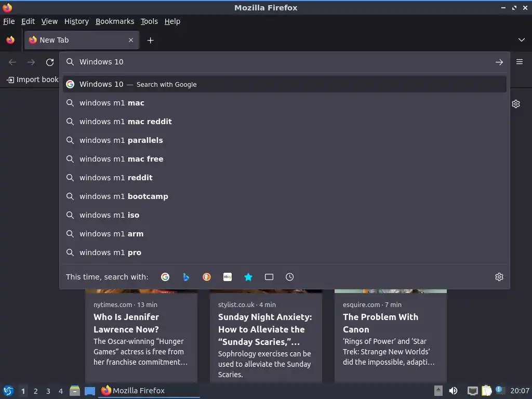Select the New Tab tab
This screenshot has height=399, width=532.
82,40
